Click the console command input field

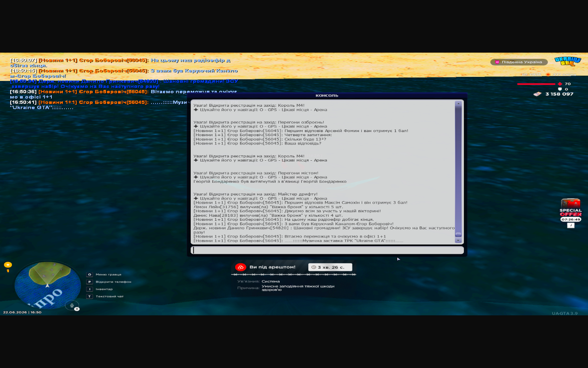[x=327, y=250]
